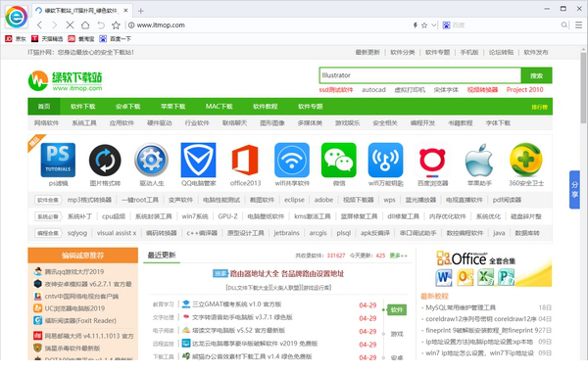588x374 pixels.
Task: Open the 微信 WeChat icon
Action: click(x=339, y=160)
